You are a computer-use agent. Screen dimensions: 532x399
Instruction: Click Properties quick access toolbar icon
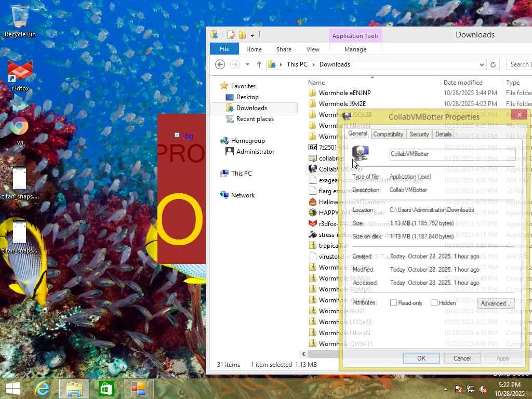(231, 35)
